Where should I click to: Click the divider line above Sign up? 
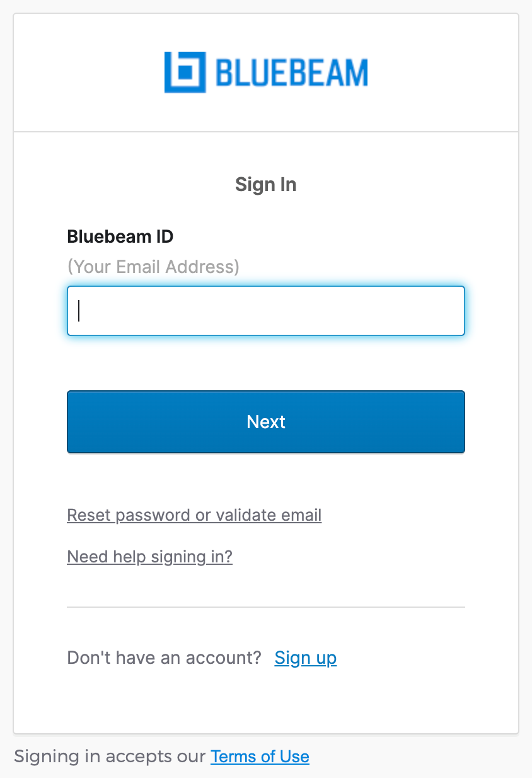click(x=265, y=607)
